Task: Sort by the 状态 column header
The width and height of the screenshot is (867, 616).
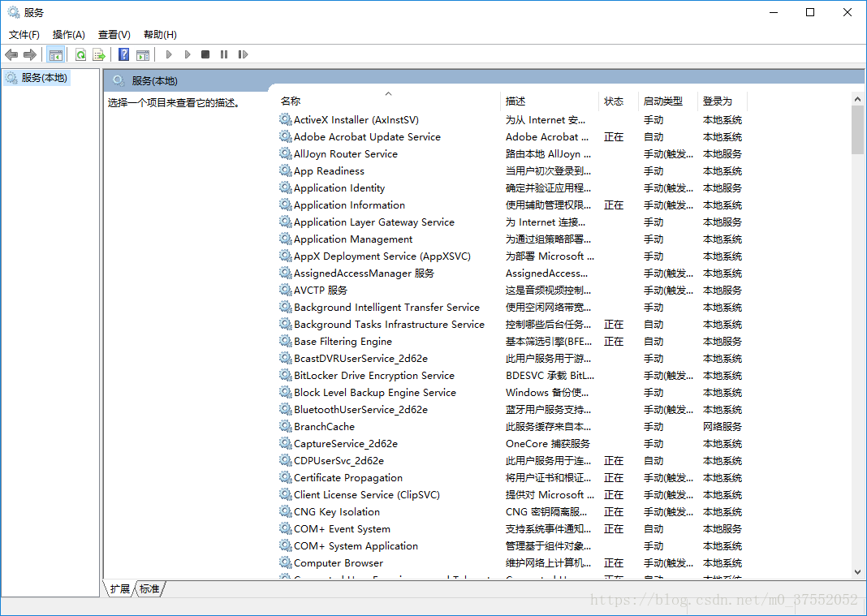Action: pyautogui.click(x=618, y=101)
